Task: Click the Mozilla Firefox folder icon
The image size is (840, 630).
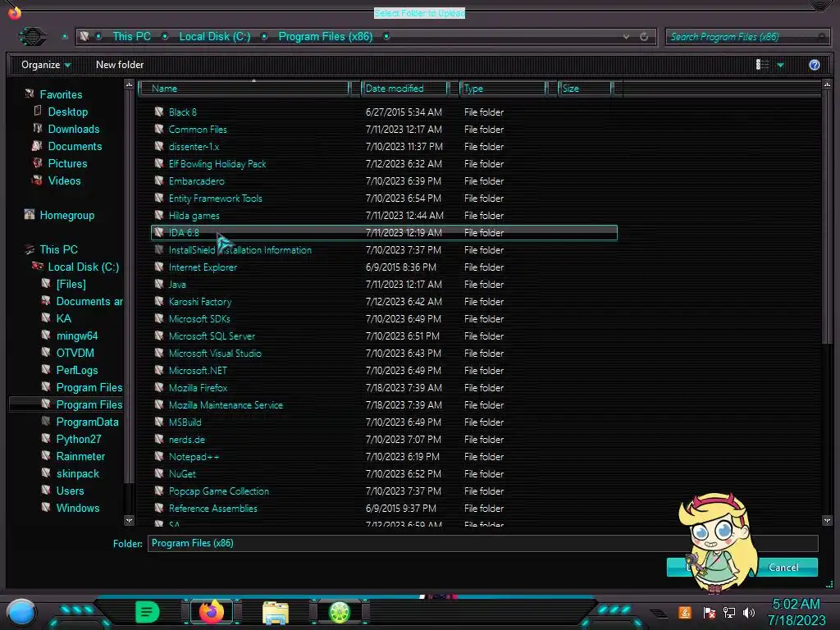Action: tap(159, 387)
